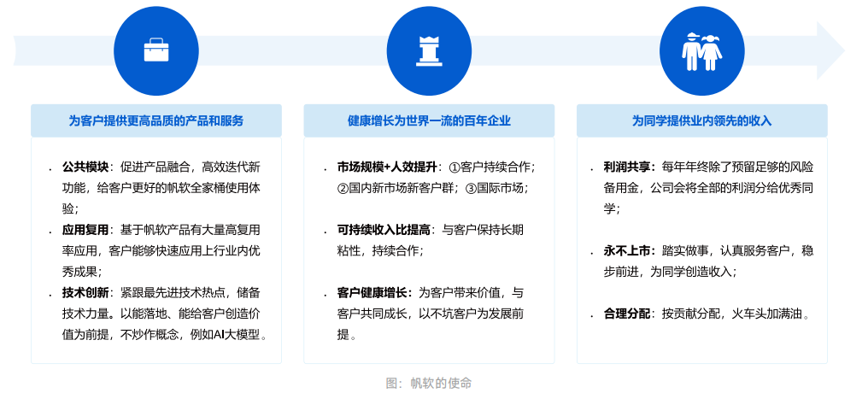This screenshot has height=393, width=868.
Task: Click the caption 图：帆软的使命
Action: coord(429,383)
